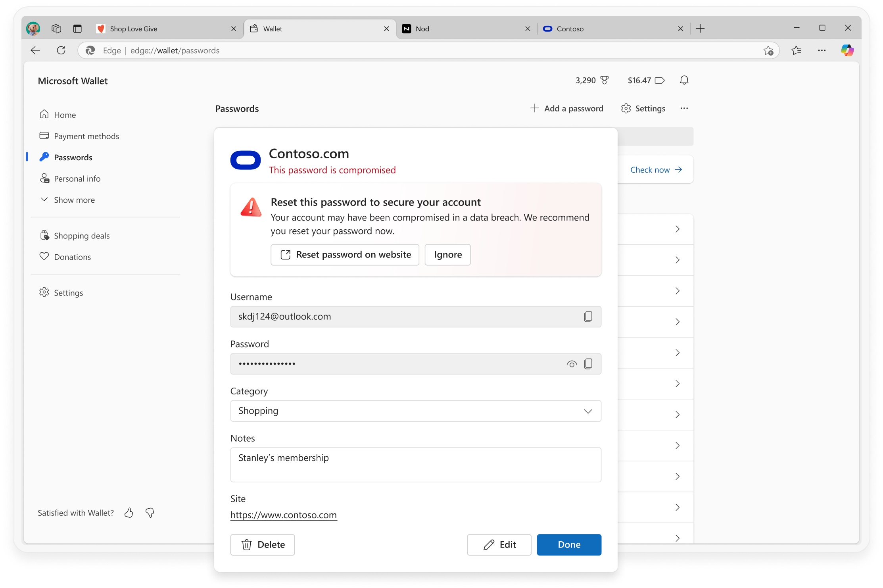Open the notifications bell
Image resolution: width=883 pixels, height=588 pixels.
tap(684, 81)
